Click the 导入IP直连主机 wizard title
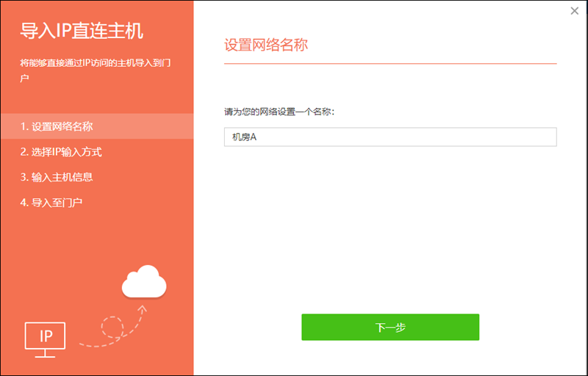588x376 pixels. coord(82,31)
